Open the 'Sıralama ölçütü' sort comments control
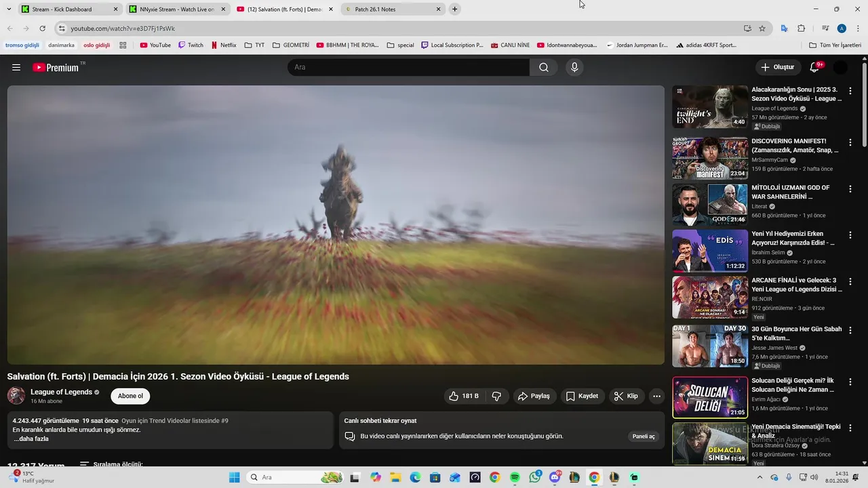This screenshot has height=488, width=868. click(x=111, y=465)
